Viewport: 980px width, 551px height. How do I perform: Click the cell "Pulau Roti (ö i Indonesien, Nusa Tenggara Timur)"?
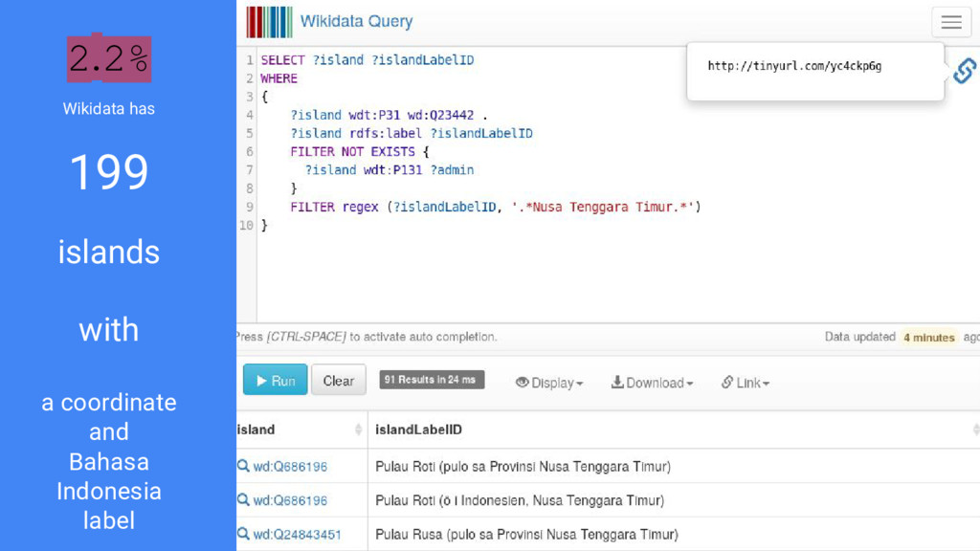click(520, 500)
